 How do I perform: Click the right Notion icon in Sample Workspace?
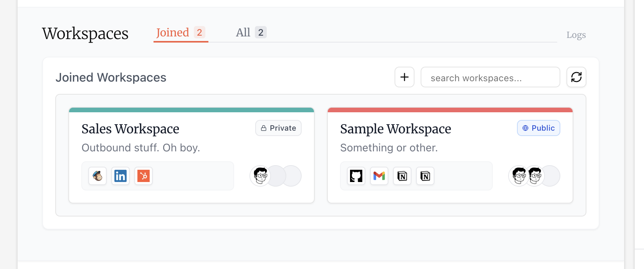coord(425,176)
